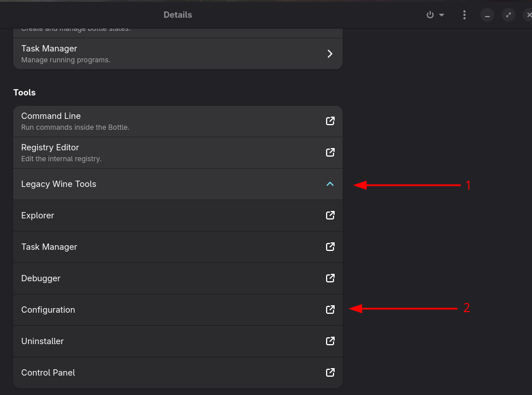This screenshot has height=395, width=532.
Task: Click the Configuration external-link icon
Action: pyautogui.click(x=330, y=310)
